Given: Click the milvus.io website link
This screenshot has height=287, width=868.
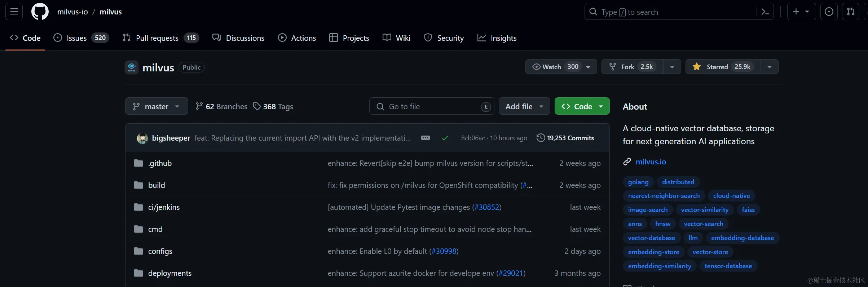Looking at the screenshot, I should 651,162.
